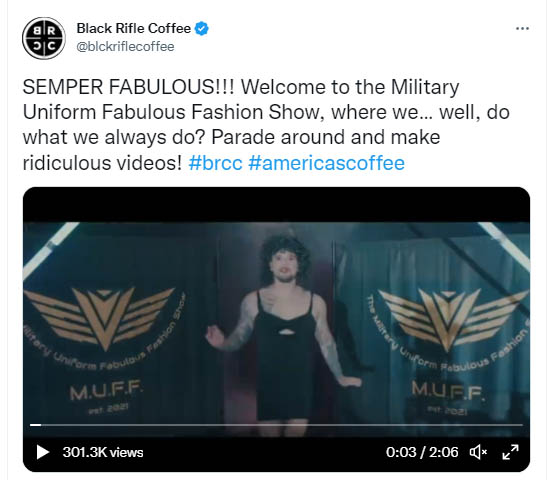The image size is (547, 480).
Task: Click the blue verified badge
Action: coord(202,29)
